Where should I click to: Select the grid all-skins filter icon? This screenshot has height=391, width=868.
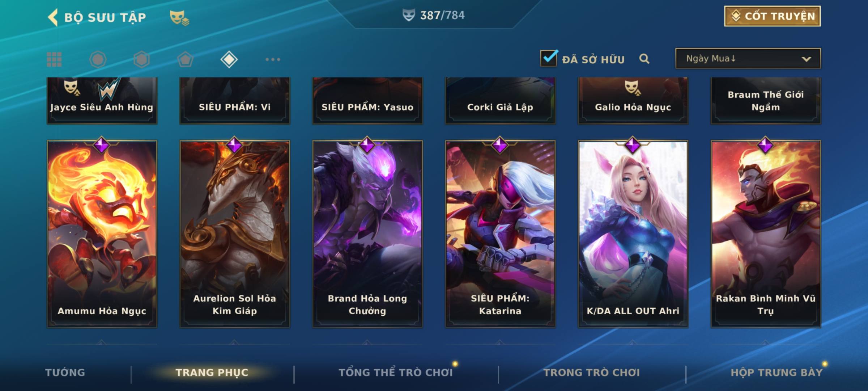54,59
